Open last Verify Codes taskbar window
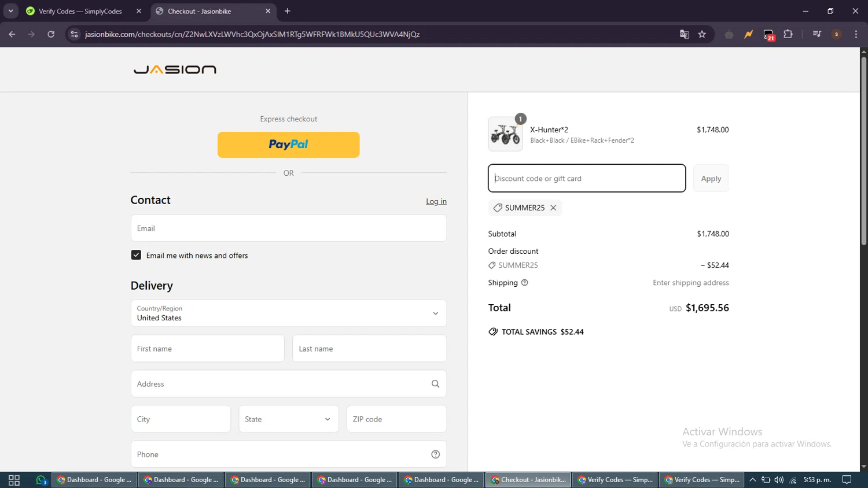This screenshot has height=488, width=868. click(x=702, y=480)
